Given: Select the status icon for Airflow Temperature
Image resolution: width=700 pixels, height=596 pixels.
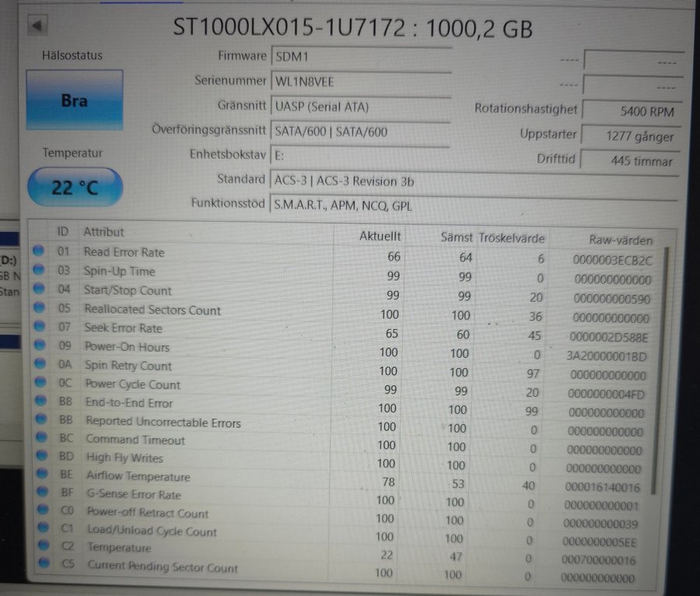Looking at the screenshot, I should point(40,475).
